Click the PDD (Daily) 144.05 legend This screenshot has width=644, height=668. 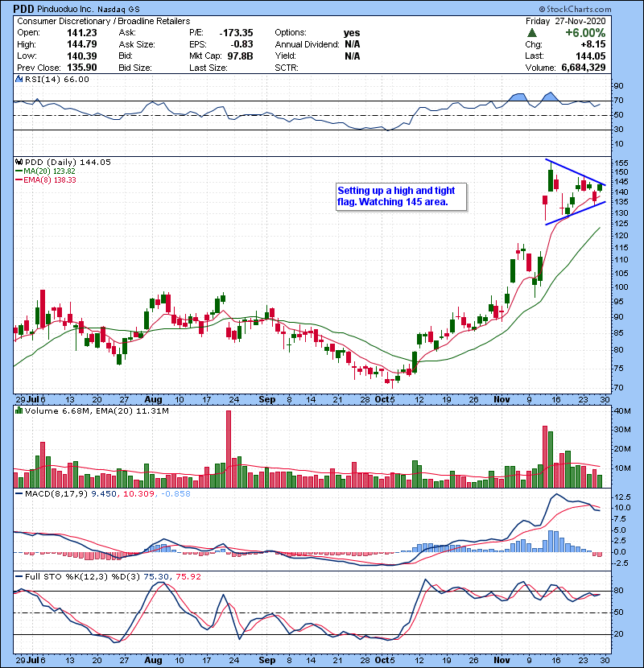68,163
